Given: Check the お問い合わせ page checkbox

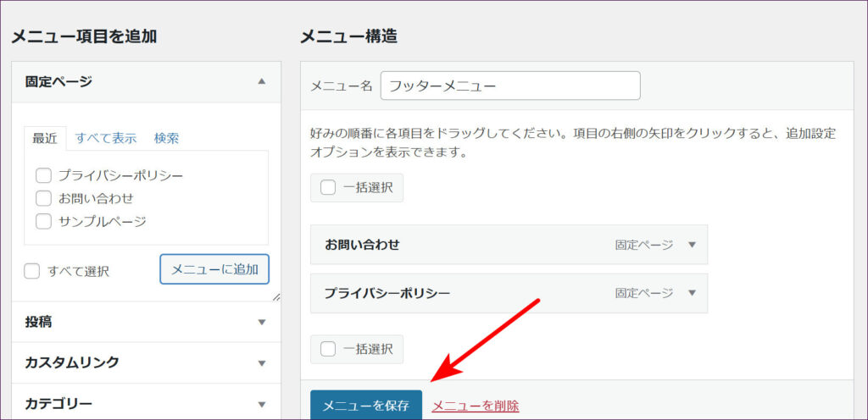Looking at the screenshot, I should (44, 198).
